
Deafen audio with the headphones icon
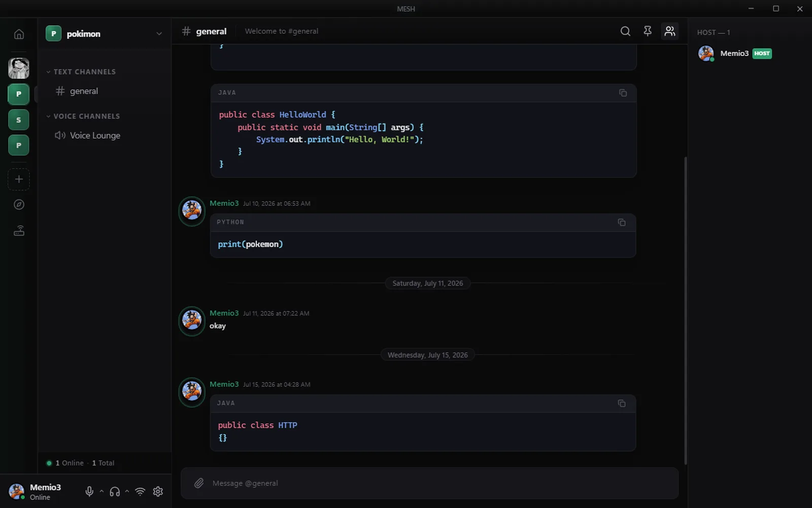(115, 491)
